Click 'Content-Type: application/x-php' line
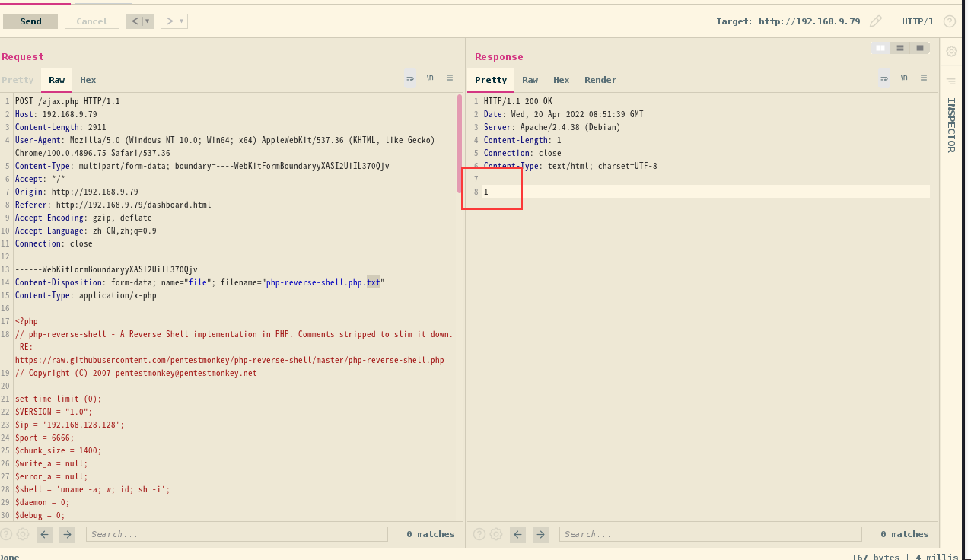The height and width of the screenshot is (560, 971). 86,295
